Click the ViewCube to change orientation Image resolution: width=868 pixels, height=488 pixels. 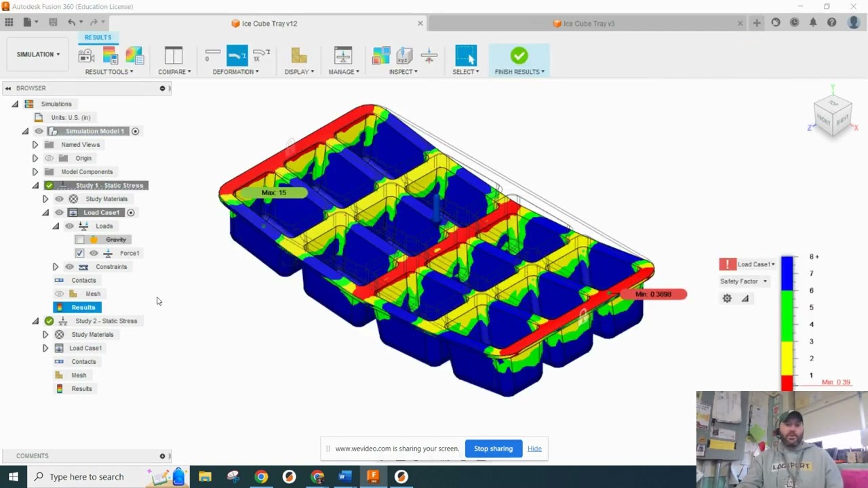click(833, 115)
